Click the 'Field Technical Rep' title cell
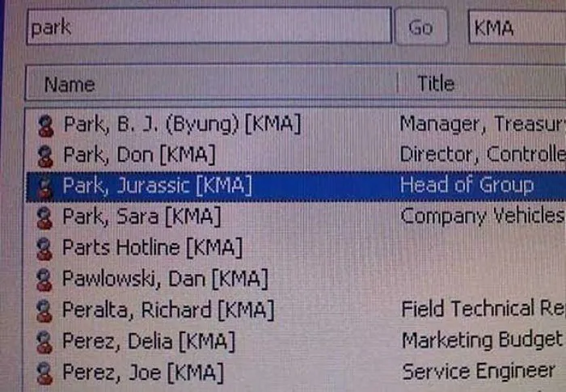The height and width of the screenshot is (392, 566). tap(484, 310)
